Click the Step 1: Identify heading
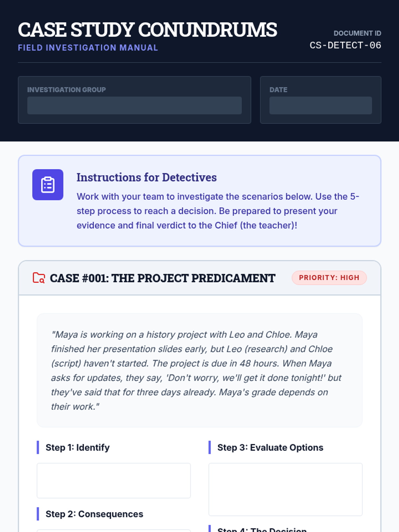 77,448
